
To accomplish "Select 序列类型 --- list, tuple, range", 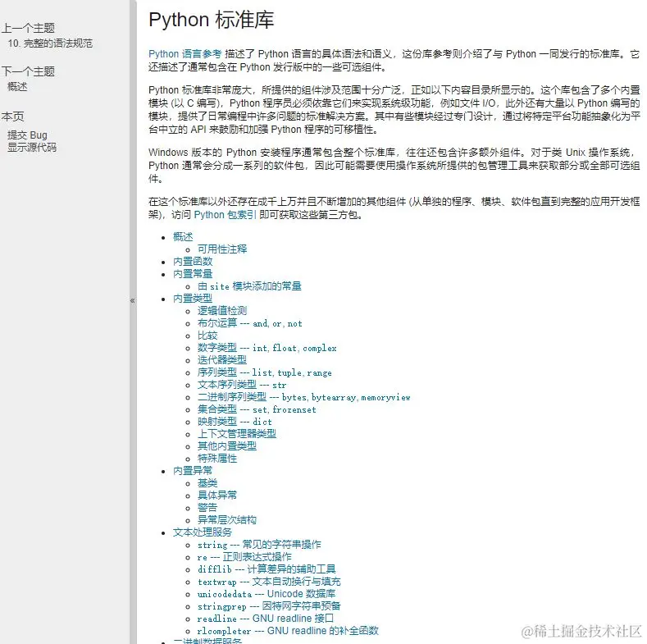I will (x=265, y=372).
